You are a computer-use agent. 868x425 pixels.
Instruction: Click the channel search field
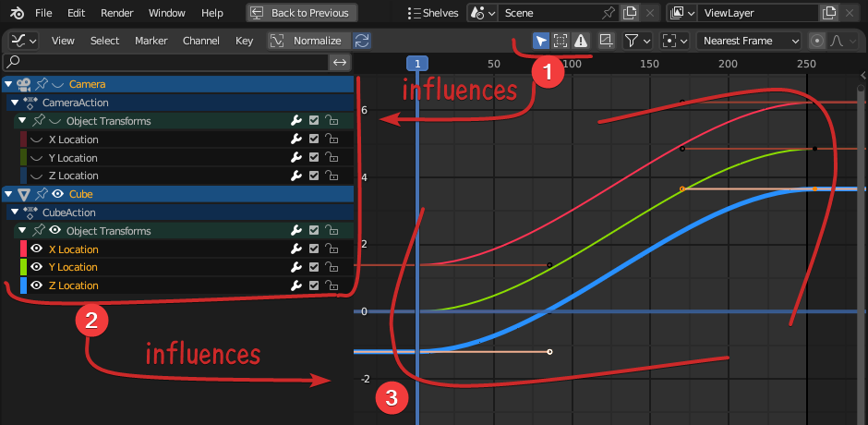[165, 62]
